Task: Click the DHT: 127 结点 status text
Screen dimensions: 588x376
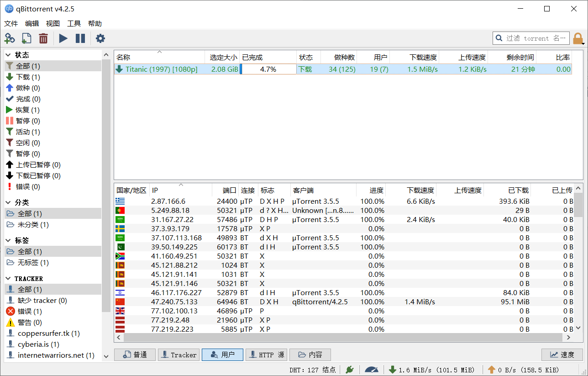Action: click(x=312, y=370)
